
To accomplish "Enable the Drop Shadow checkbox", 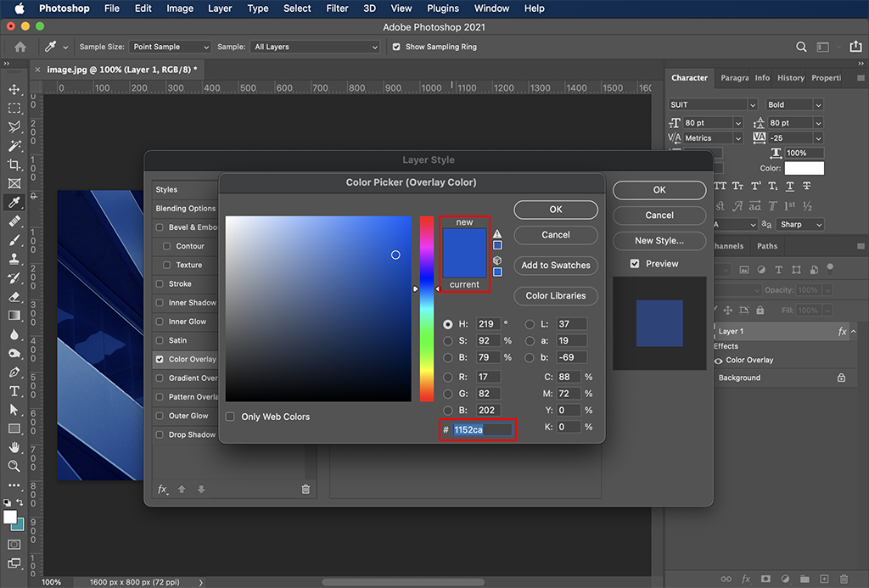I will click(160, 434).
